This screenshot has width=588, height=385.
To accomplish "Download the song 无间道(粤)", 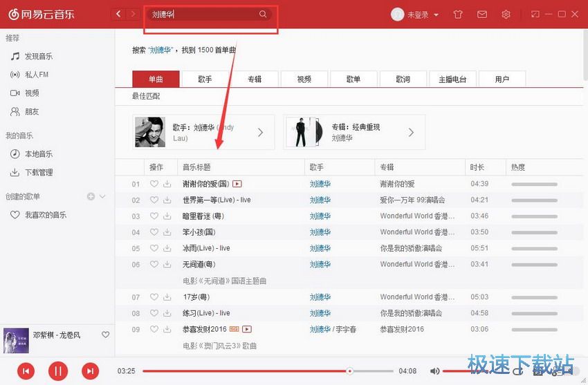I will (x=167, y=265).
